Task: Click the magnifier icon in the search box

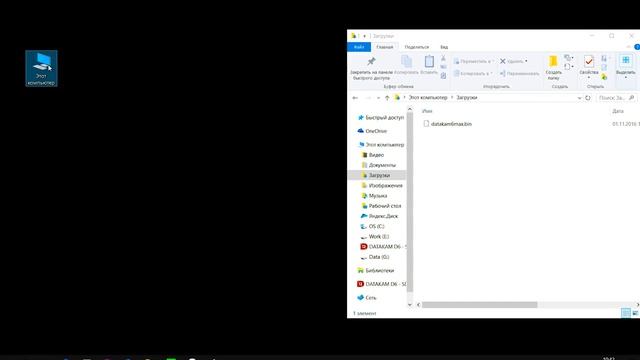Action: coord(631,98)
